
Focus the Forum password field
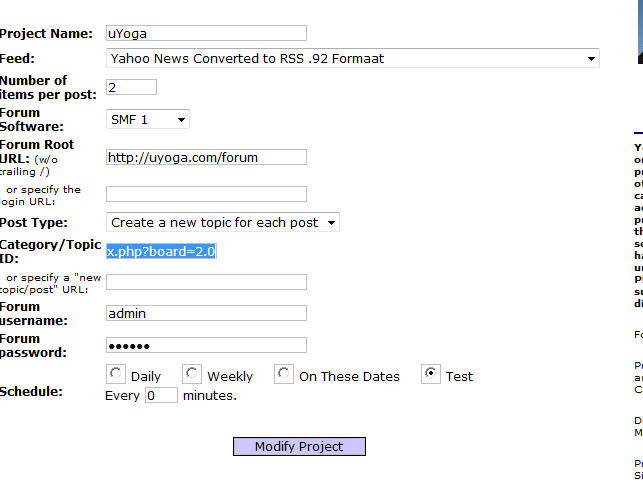coord(206,346)
